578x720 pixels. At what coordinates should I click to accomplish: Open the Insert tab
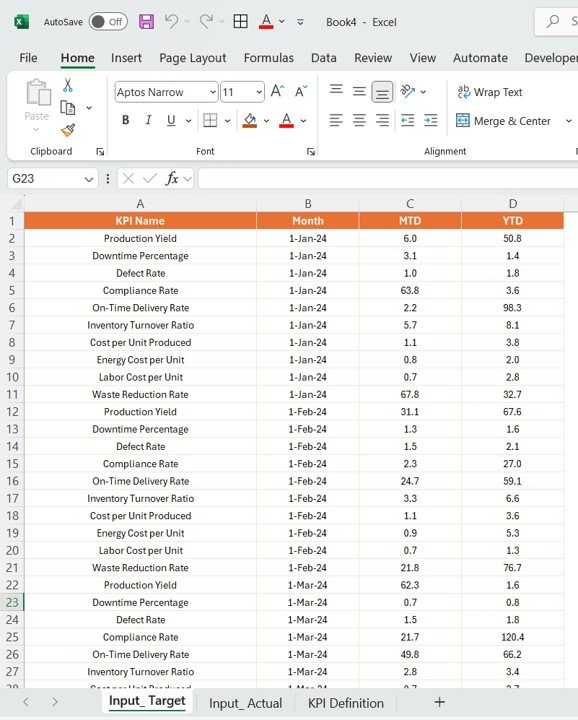coord(126,58)
